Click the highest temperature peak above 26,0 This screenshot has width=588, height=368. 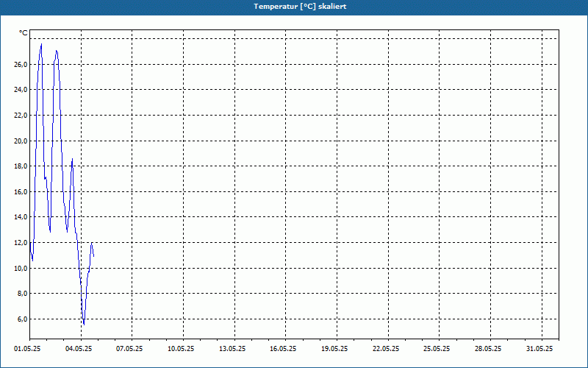[41, 44]
